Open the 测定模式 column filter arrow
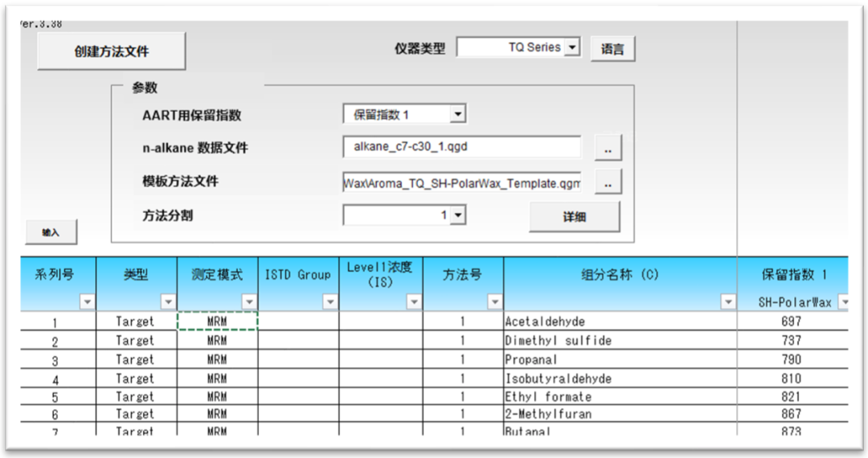 (248, 302)
